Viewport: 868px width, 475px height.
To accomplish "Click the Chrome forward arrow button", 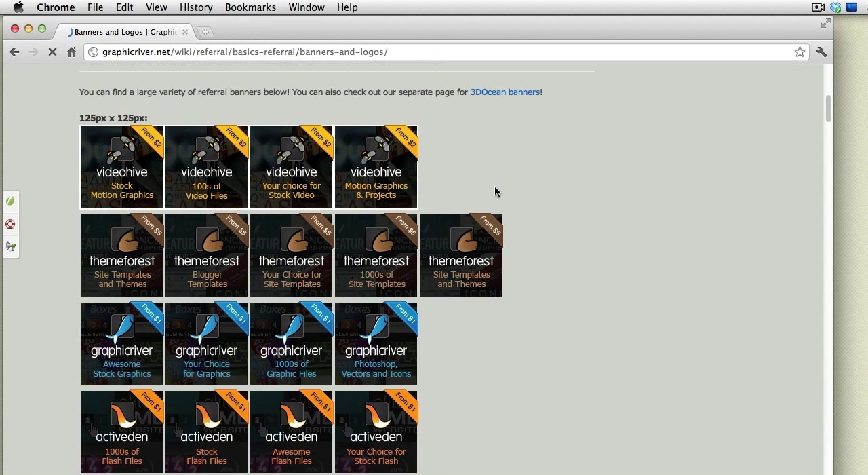I will [x=33, y=52].
